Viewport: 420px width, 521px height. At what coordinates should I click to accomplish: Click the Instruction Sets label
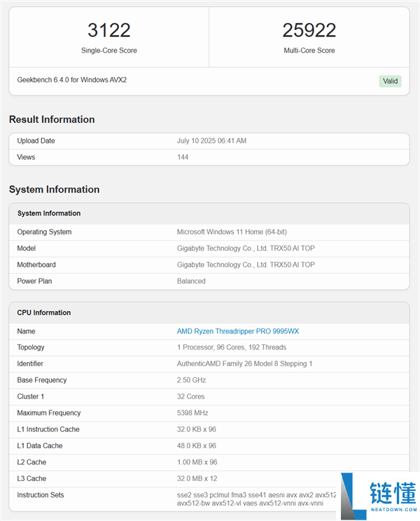coord(41,495)
